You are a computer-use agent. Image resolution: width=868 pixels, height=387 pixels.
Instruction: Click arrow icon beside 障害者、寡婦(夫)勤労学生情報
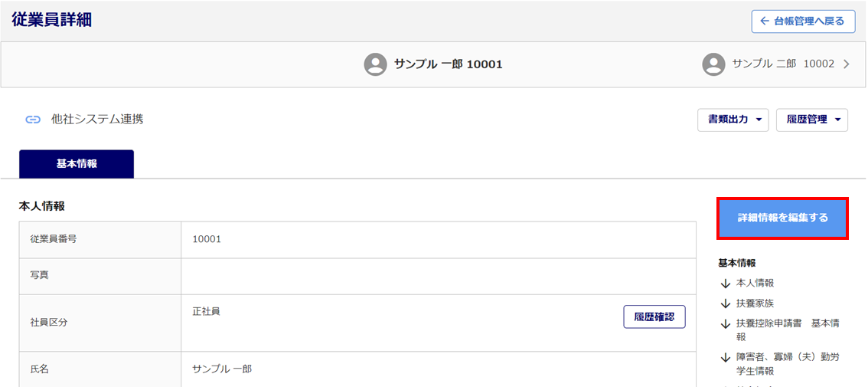click(726, 358)
